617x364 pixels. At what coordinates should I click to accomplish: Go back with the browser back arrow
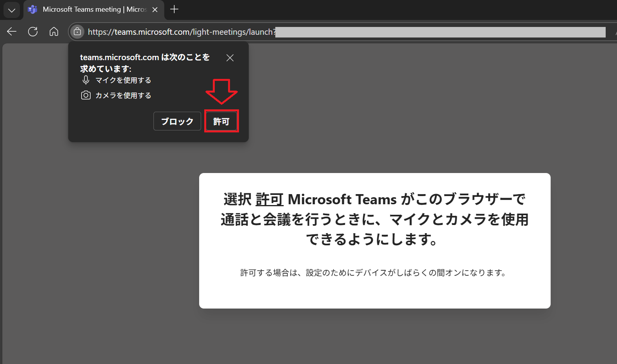[12, 32]
